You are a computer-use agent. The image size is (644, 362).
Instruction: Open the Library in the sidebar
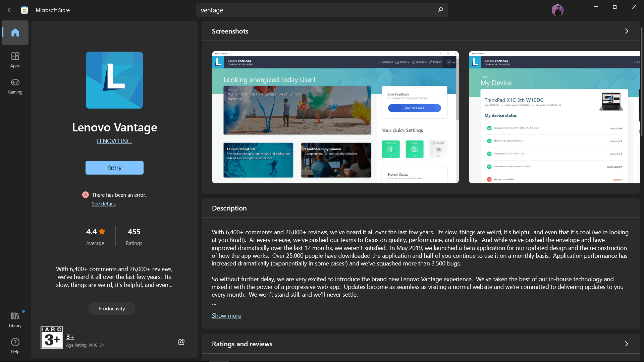click(x=15, y=319)
